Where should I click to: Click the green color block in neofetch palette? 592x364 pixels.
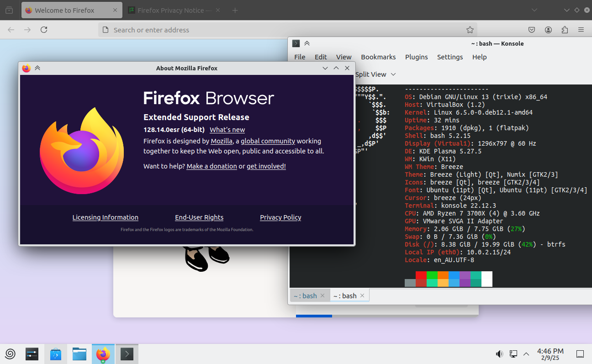click(432, 275)
